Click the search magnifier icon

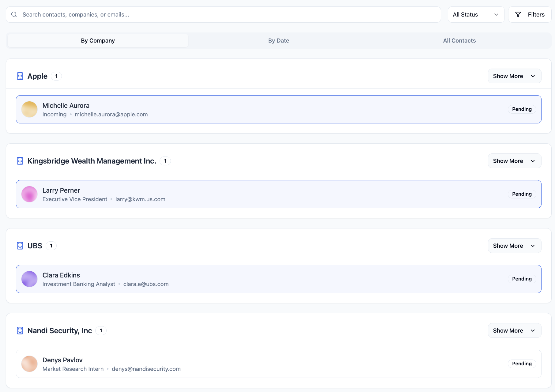(x=14, y=14)
